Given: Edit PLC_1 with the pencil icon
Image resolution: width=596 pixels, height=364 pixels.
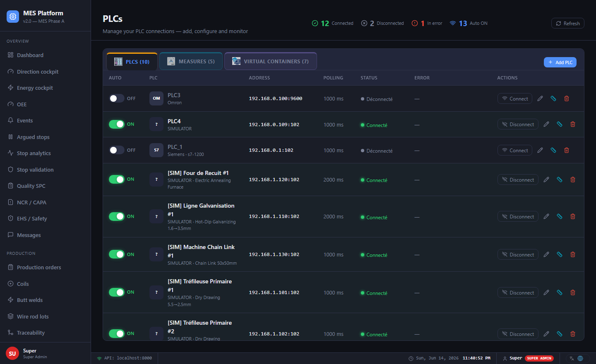Looking at the screenshot, I should [540, 150].
